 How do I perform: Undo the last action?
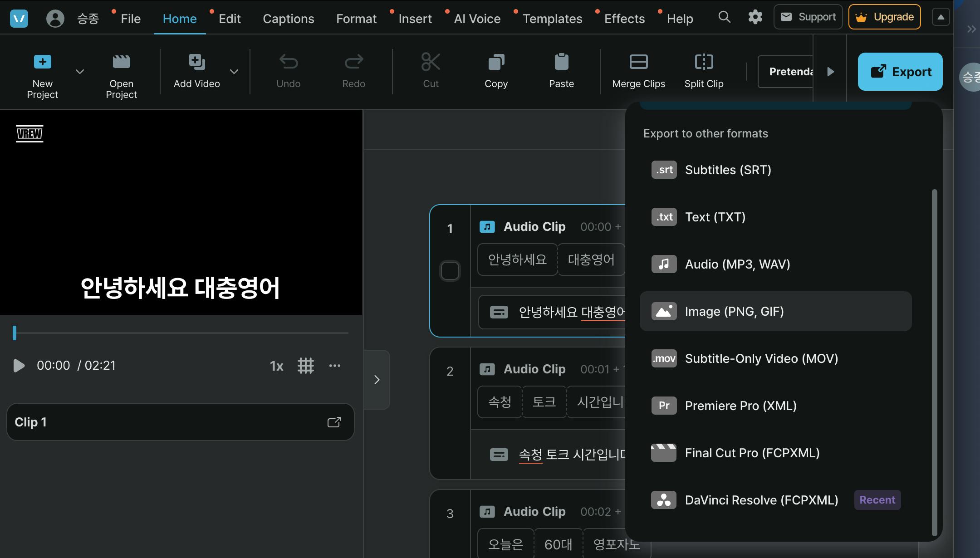[289, 70]
